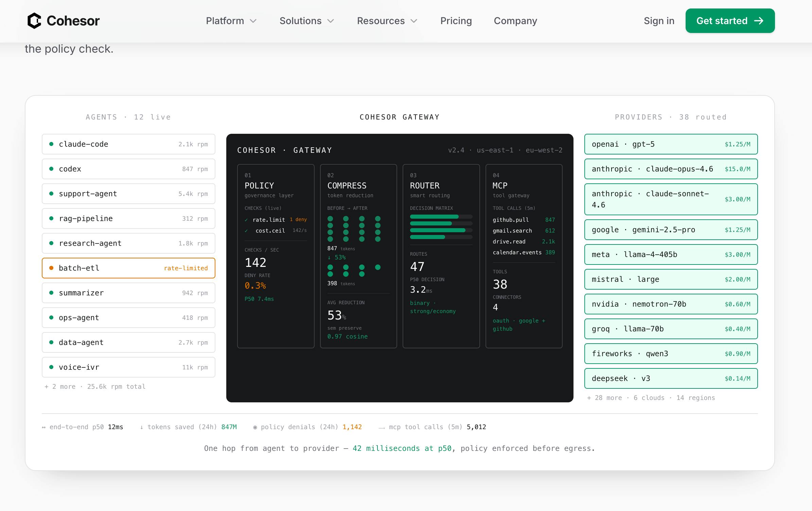812x511 pixels.
Task: Click the "0.3%" deny rate value
Action: pyautogui.click(x=255, y=286)
